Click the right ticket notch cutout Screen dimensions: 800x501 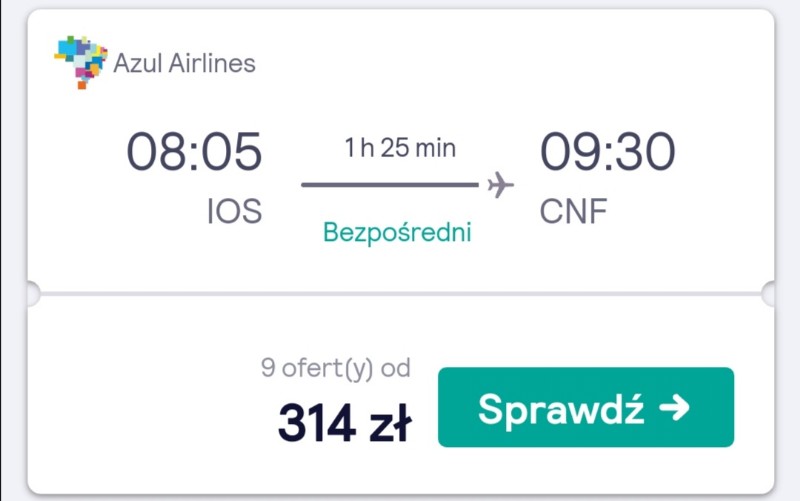[769, 294]
